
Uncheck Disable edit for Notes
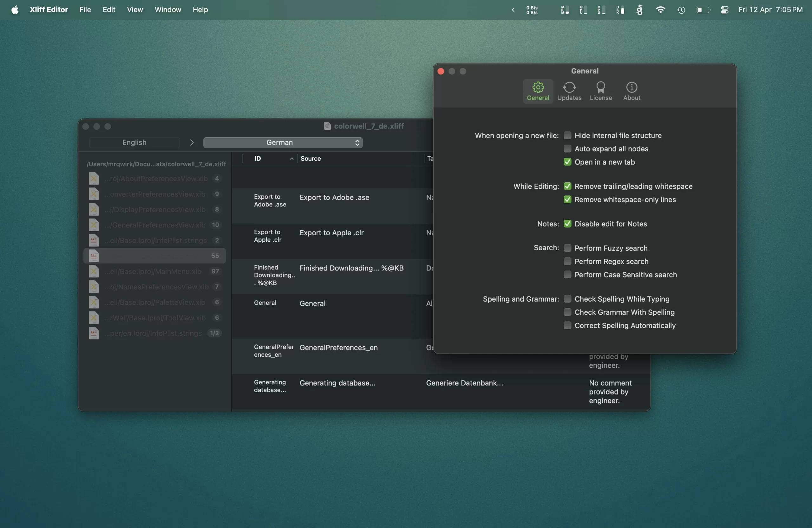tap(567, 224)
